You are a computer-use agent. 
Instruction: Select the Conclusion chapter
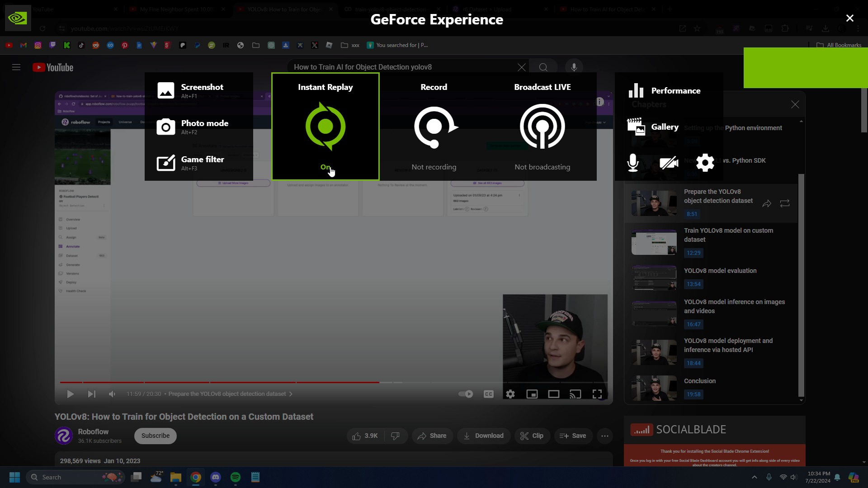click(x=699, y=381)
